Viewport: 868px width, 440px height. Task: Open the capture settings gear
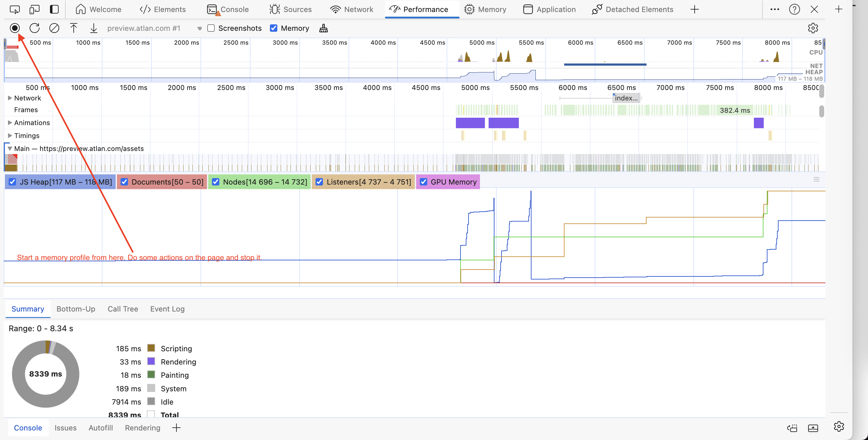pyautogui.click(x=813, y=28)
